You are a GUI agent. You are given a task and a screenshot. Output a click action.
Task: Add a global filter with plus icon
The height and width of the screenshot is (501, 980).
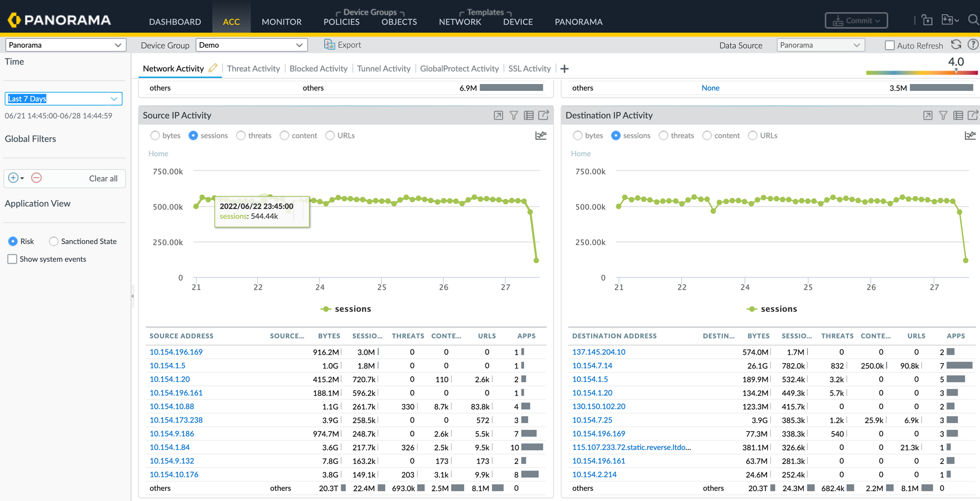tap(13, 178)
